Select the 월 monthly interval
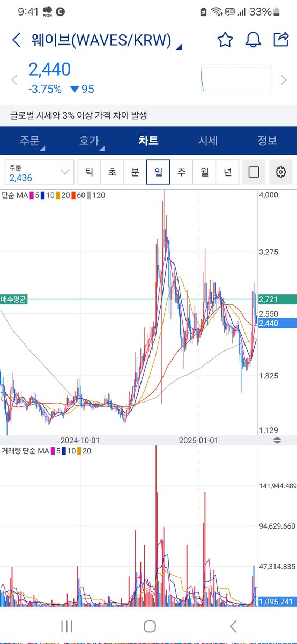The image size is (297, 644). 205,172
